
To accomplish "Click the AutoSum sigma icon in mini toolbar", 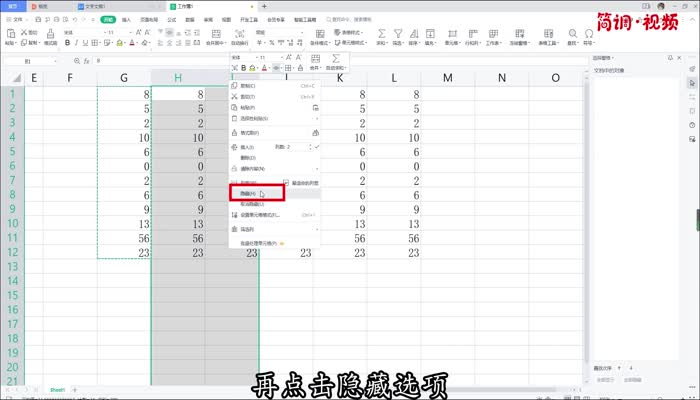I will [336, 60].
